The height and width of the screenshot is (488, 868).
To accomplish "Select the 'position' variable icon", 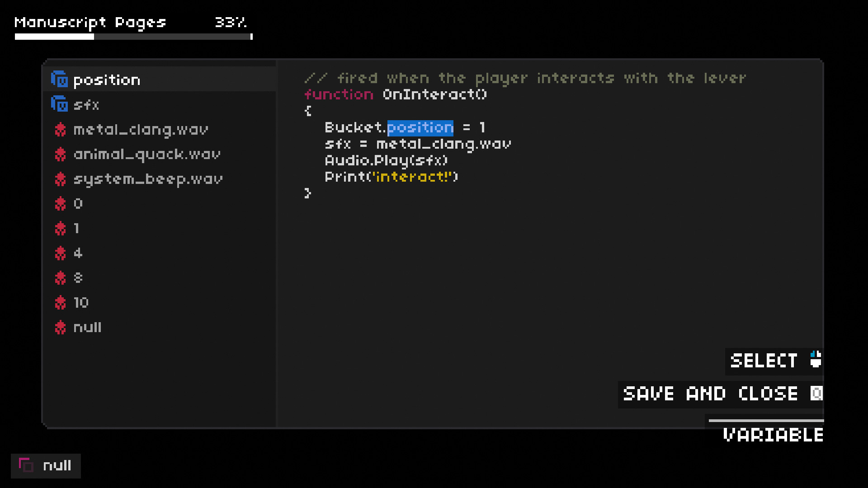I will [x=60, y=79].
